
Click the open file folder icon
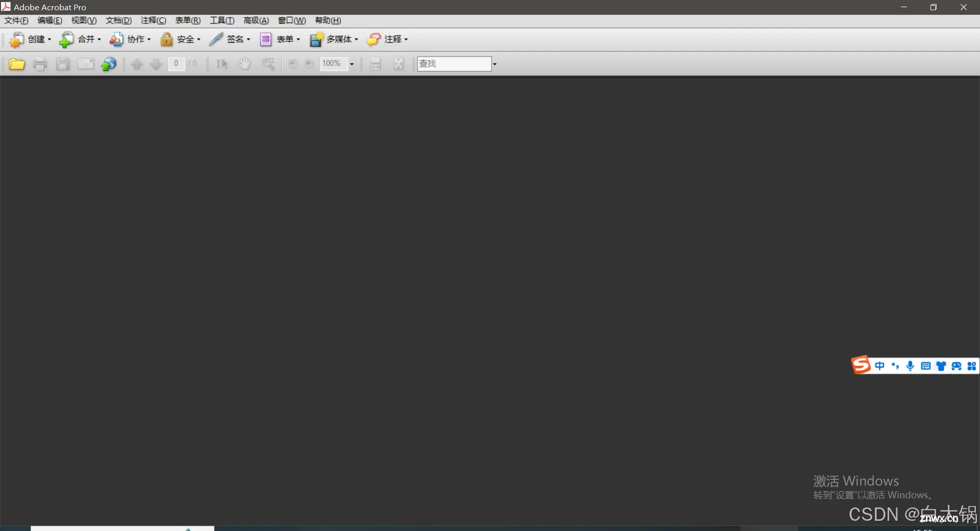(x=17, y=64)
